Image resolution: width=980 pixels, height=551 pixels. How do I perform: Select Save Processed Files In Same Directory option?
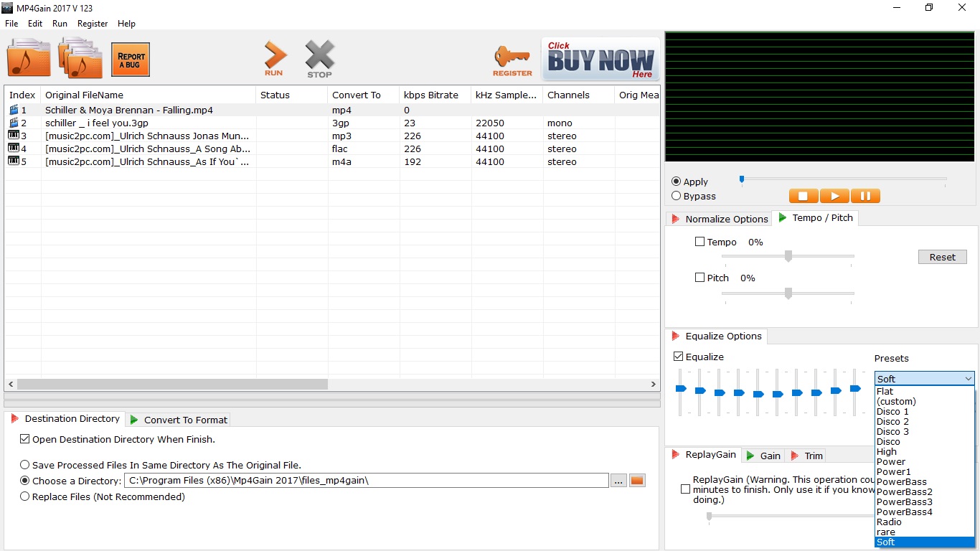[25, 465]
